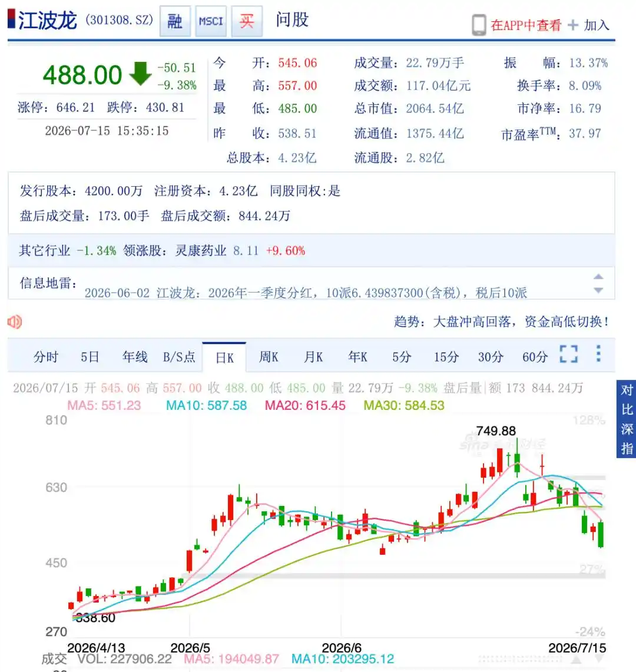Screen dimensions: 636x672
Task: Click the 成交量 22.79万手 value
Action: point(435,63)
